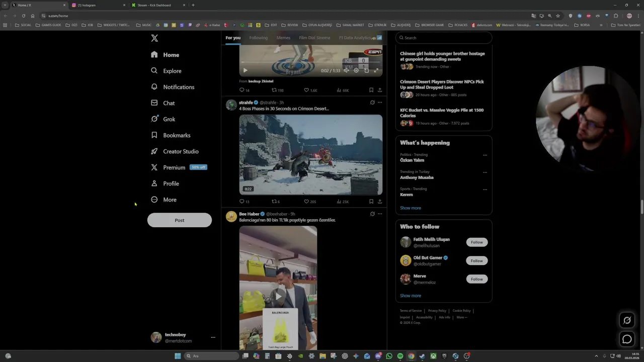Switch to the Instagram browser tab
Viewport: 644px width, 362px height.
[98, 5]
